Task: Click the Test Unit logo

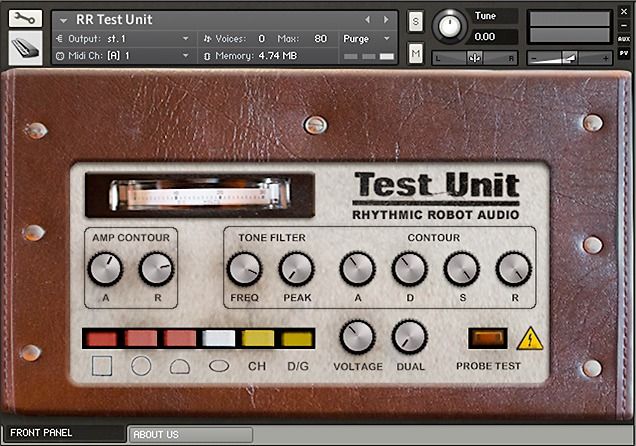Action: (436, 196)
